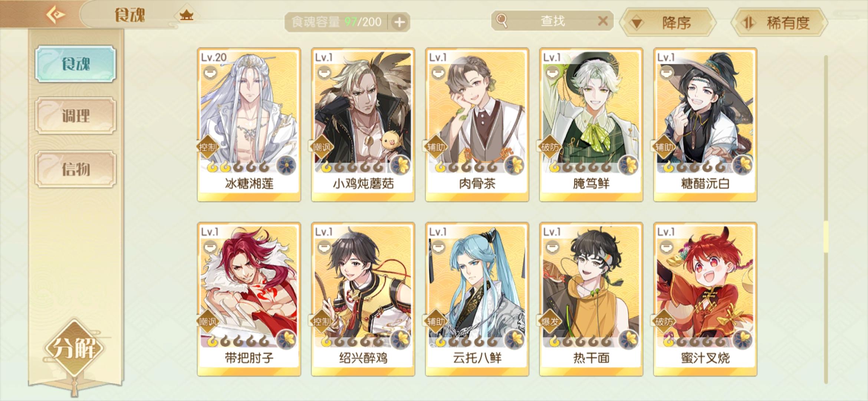The height and width of the screenshot is (401, 868).
Task: Click the 查找 search field
Action: coord(552,21)
